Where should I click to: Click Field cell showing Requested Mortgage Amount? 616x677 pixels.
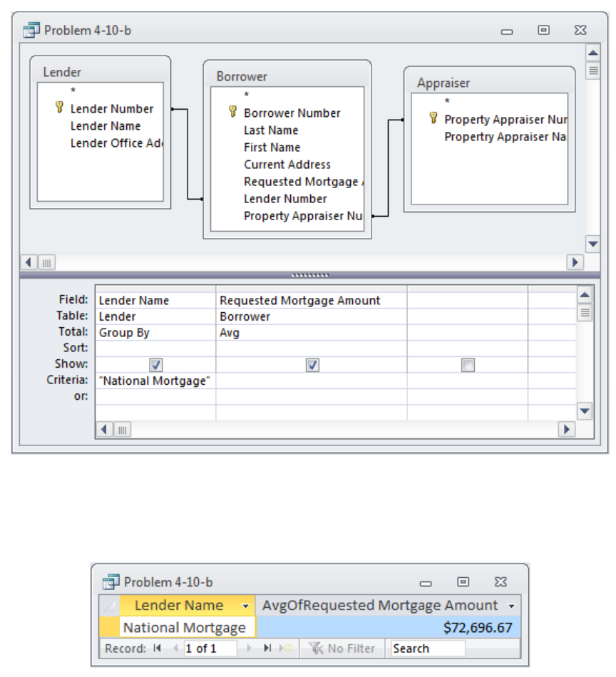(x=312, y=301)
